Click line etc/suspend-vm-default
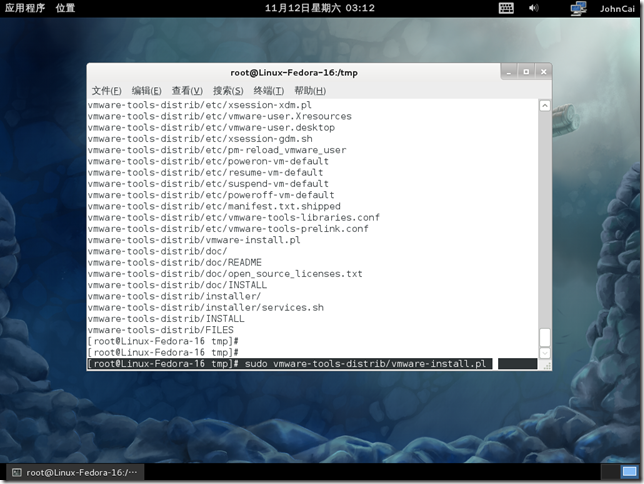Viewport: 644px width, 484px height. pos(208,184)
